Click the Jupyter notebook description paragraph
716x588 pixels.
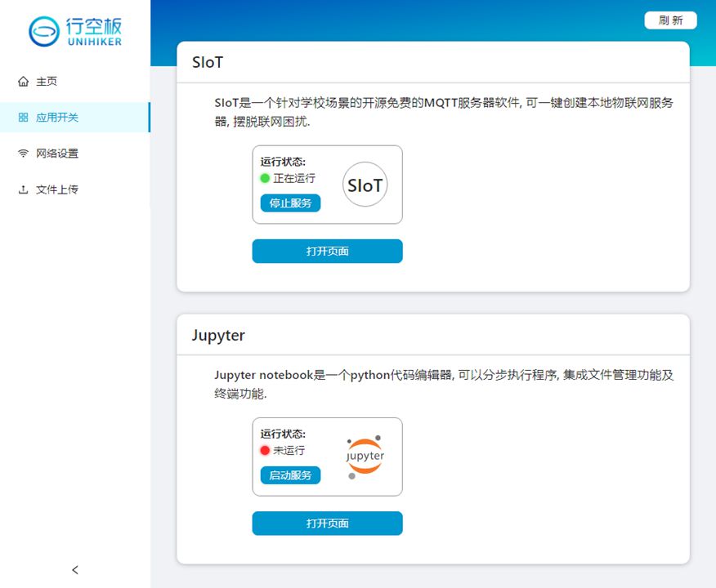coord(444,384)
